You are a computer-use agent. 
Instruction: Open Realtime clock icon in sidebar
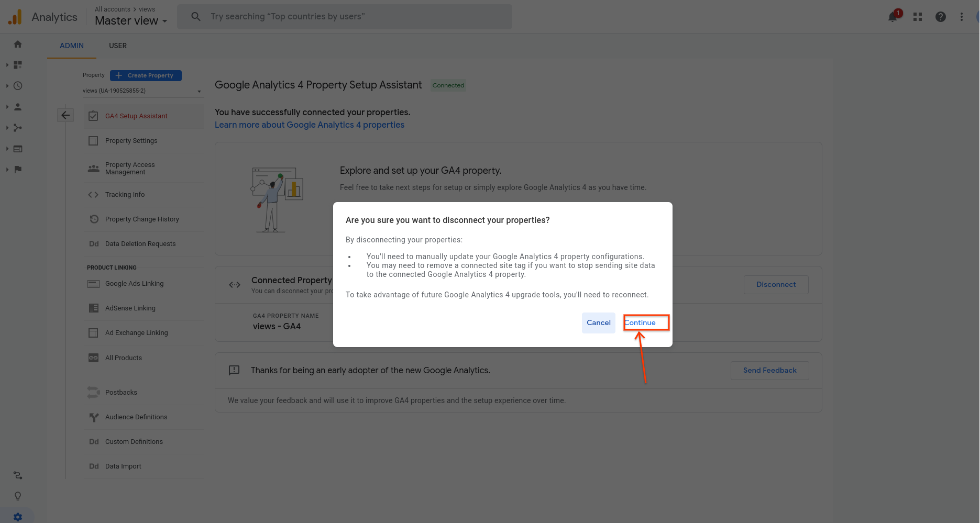(x=18, y=86)
